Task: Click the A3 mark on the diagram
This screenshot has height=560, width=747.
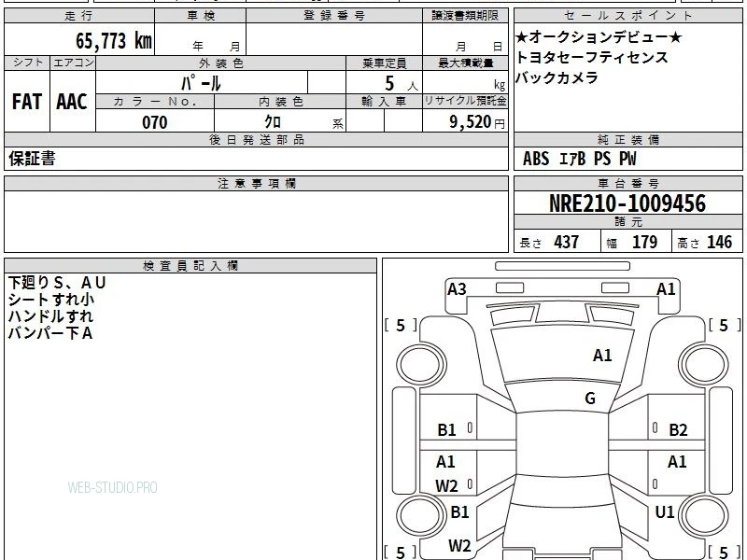Action: click(x=457, y=289)
